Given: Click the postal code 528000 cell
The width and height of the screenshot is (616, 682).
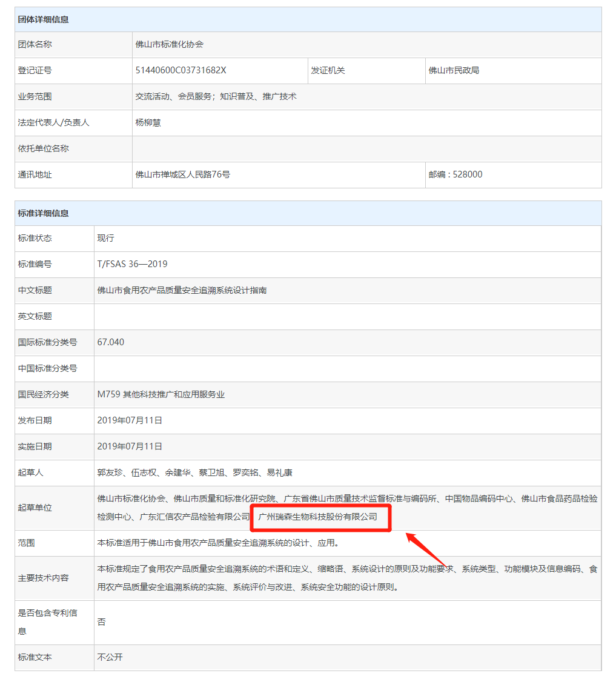Looking at the screenshot, I should point(455,174).
